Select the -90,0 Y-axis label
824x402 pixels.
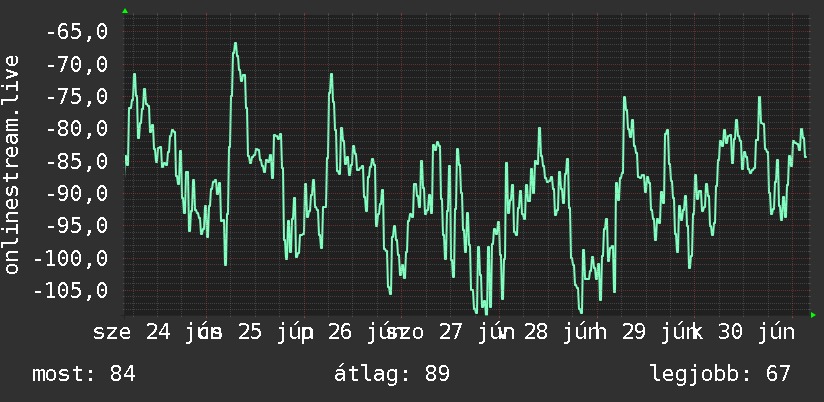click(77, 193)
